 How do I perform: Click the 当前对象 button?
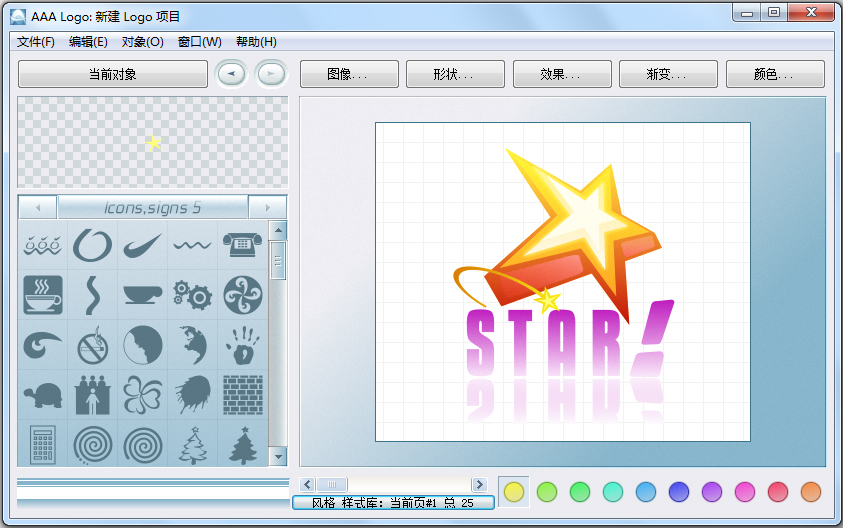(112, 74)
